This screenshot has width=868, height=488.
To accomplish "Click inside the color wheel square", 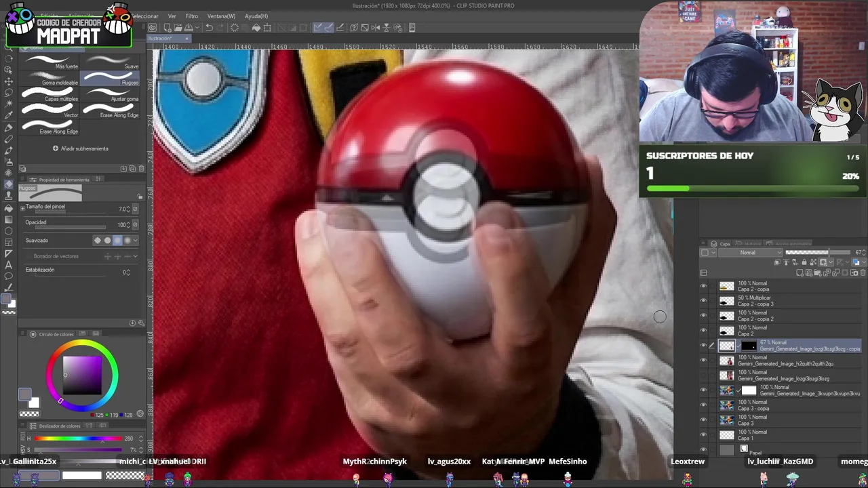I will pos(82,375).
